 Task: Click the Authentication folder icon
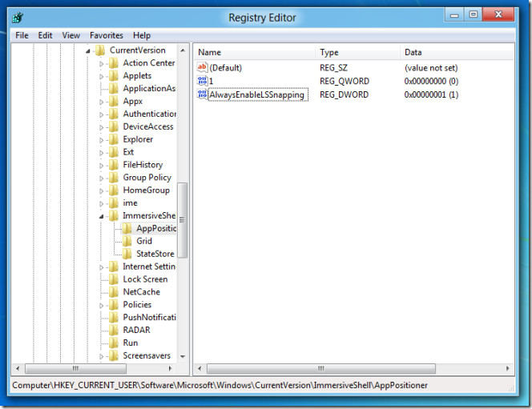point(114,114)
